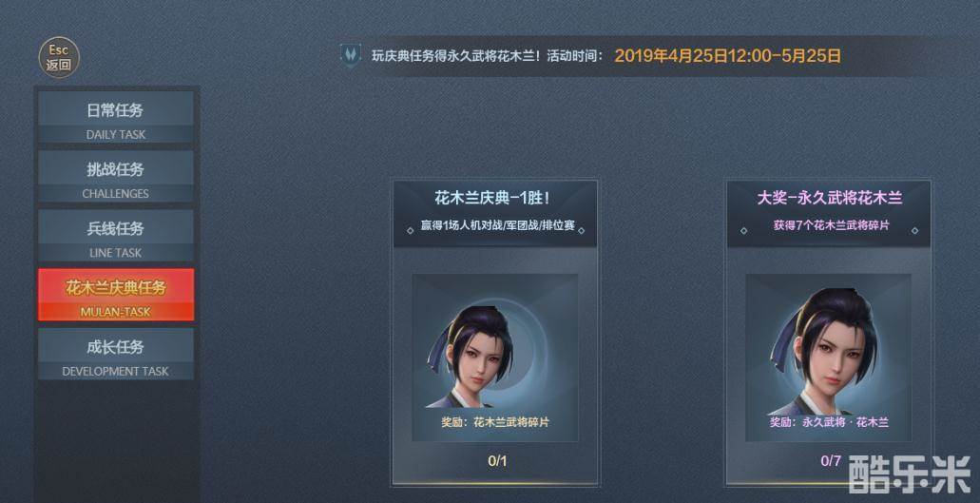This screenshot has width=980, height=503.
Task: Click 奖励:花木兰武将碎片 reward label
Action: coord(495,422)
